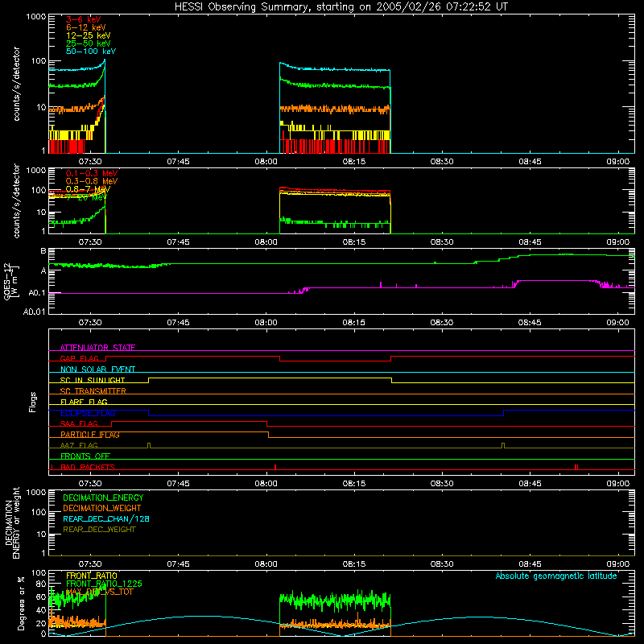Click the BAD_PACKETS red spike near 08:00

pyautogui.click(x=275, y=467)
